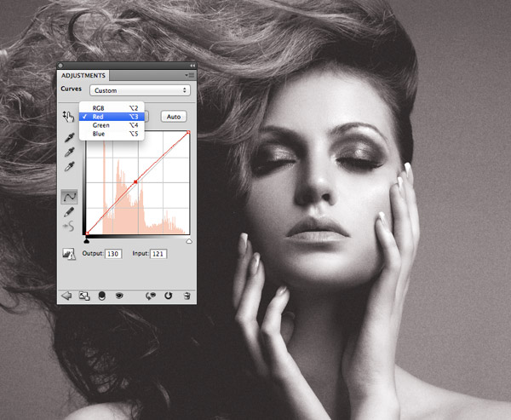Select the on-image targeted adjustment hand tool

(x=68, y=117)
